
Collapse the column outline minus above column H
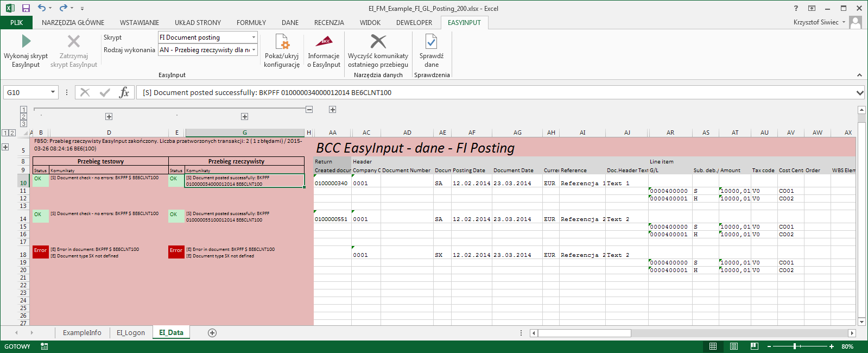point(309,110)
